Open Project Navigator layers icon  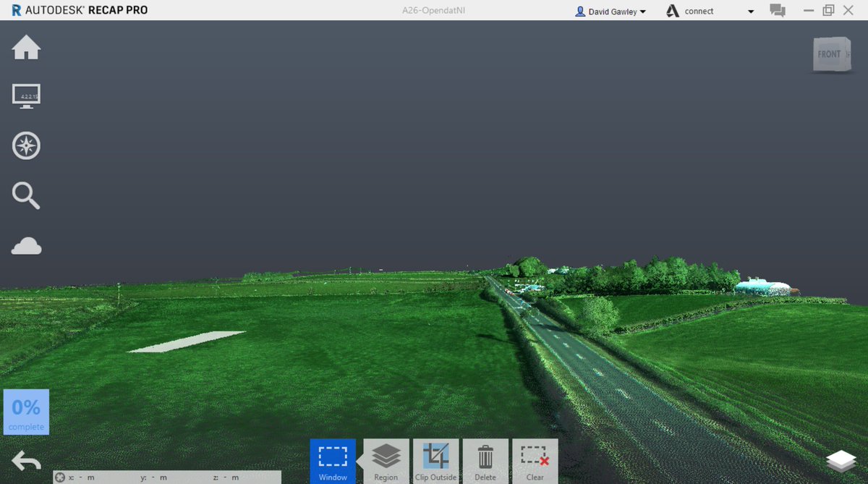point(842,462)
